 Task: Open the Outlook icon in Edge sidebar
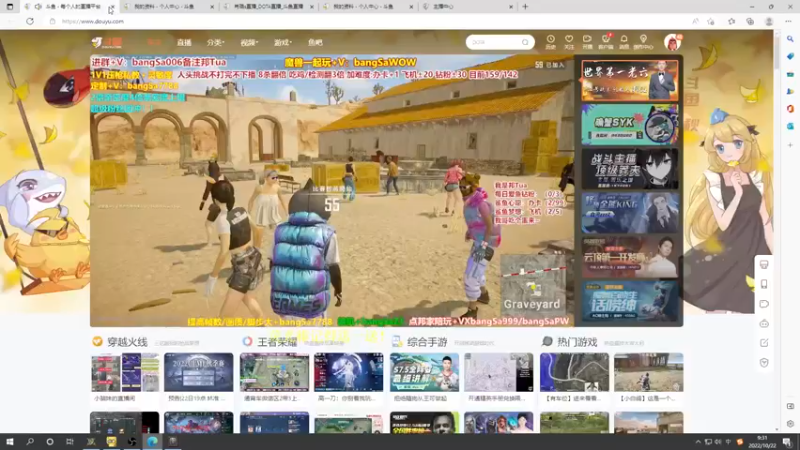click(x=790, y=126)
